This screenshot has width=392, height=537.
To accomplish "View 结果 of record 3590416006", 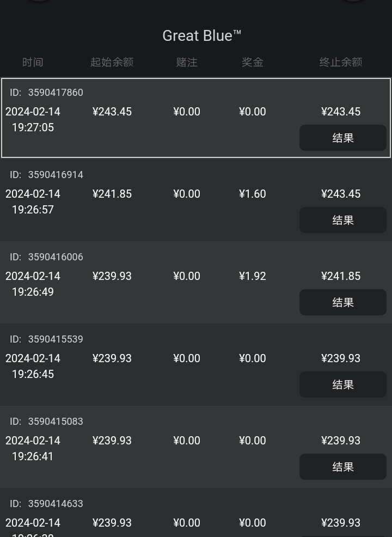I will click(342, 302).
